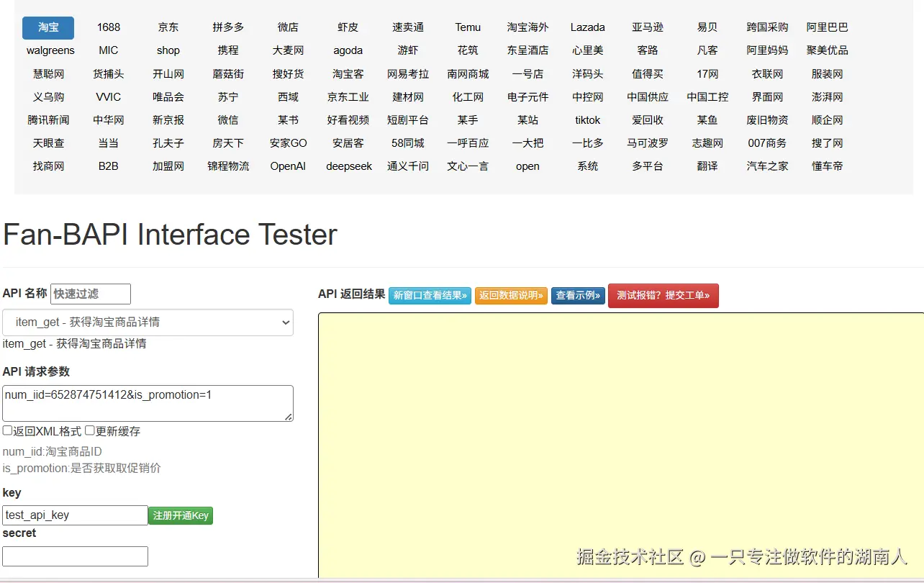Click the orange 返回数据说明 button

pyautogui.click(x=511, y=295)
